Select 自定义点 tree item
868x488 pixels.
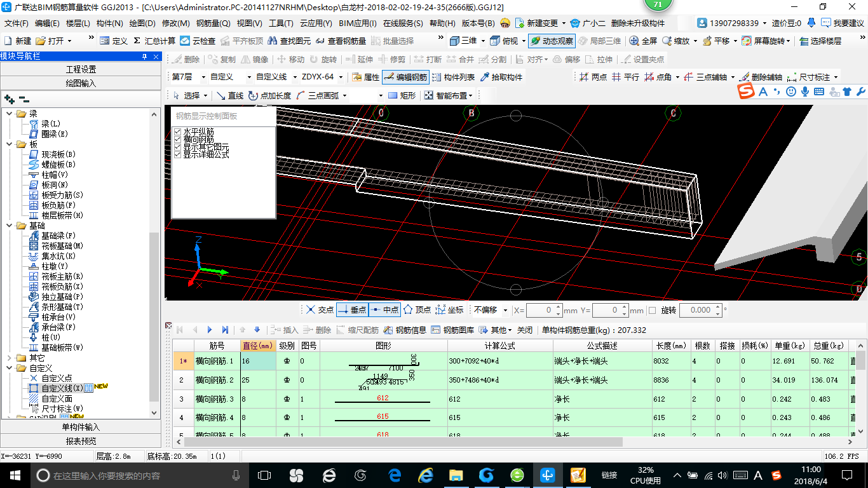point(57,378)
